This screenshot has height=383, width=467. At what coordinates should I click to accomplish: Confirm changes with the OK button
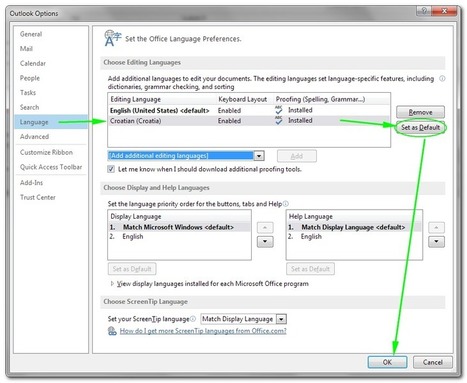coord(387,362)
